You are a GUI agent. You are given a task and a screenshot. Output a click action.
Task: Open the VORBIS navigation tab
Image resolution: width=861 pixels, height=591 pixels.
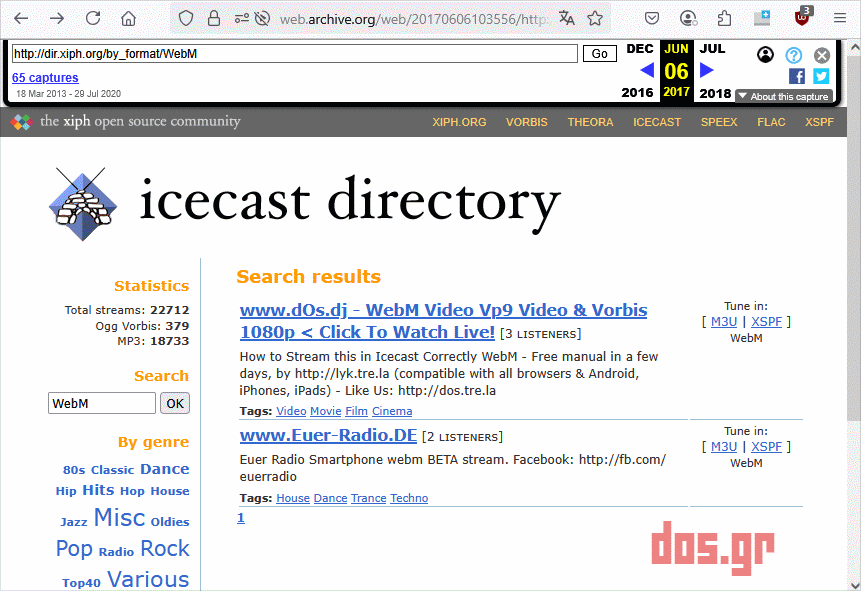click(526, 122)
